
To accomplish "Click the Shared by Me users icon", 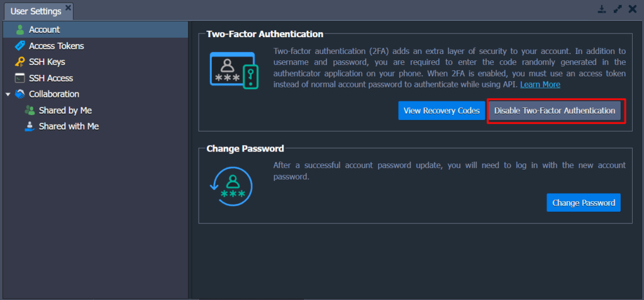I will point(30,110).
